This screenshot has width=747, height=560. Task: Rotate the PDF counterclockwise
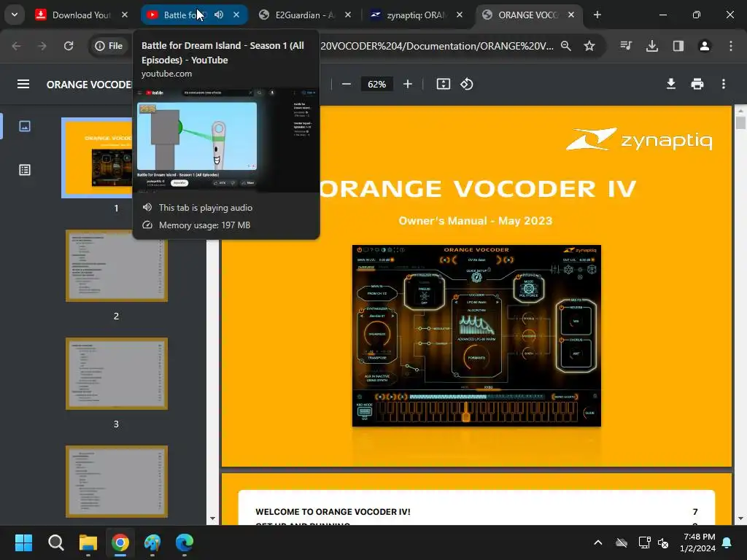[467, 85]
